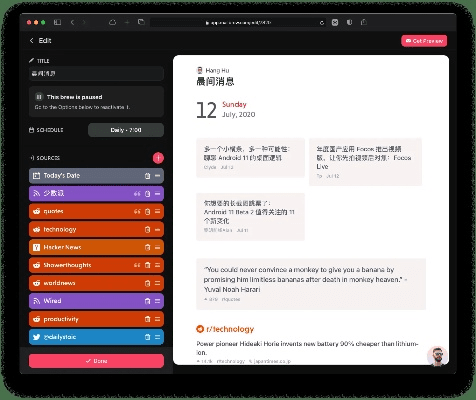
Task: Click the title input field
Action: [96, 73]
